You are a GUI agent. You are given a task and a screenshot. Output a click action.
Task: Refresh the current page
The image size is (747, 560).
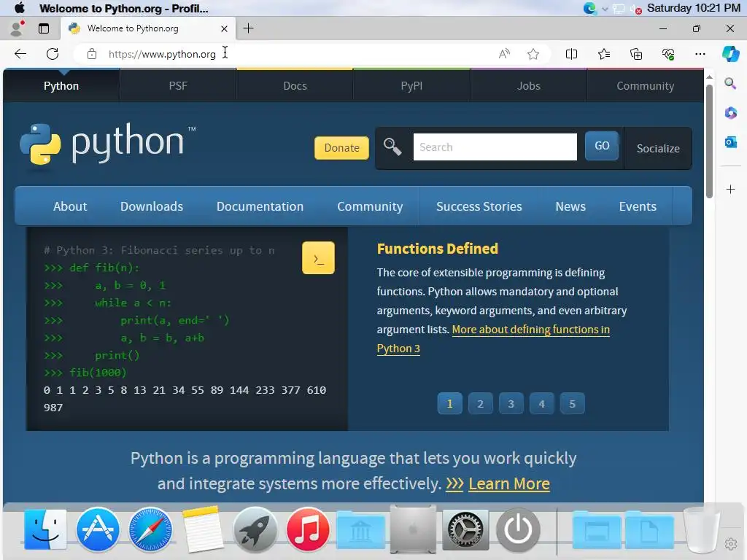point(53,54)
